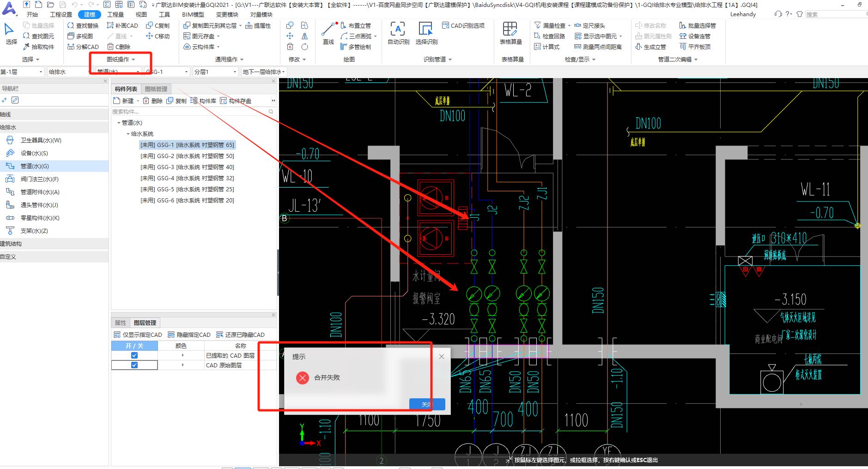Viewport: 868px width, 469px height.
Task: Click 平齐板顶 tool
Action: click(695, 47)
